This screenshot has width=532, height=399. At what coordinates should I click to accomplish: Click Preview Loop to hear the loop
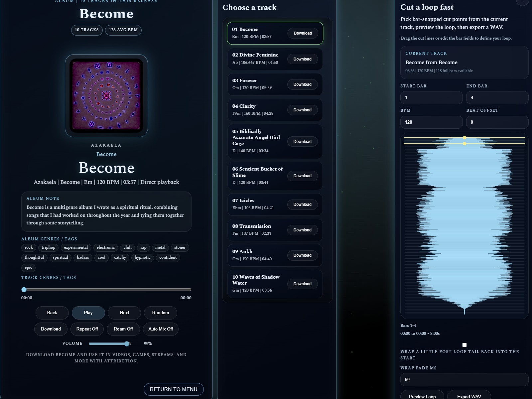(x=422, y=396)
